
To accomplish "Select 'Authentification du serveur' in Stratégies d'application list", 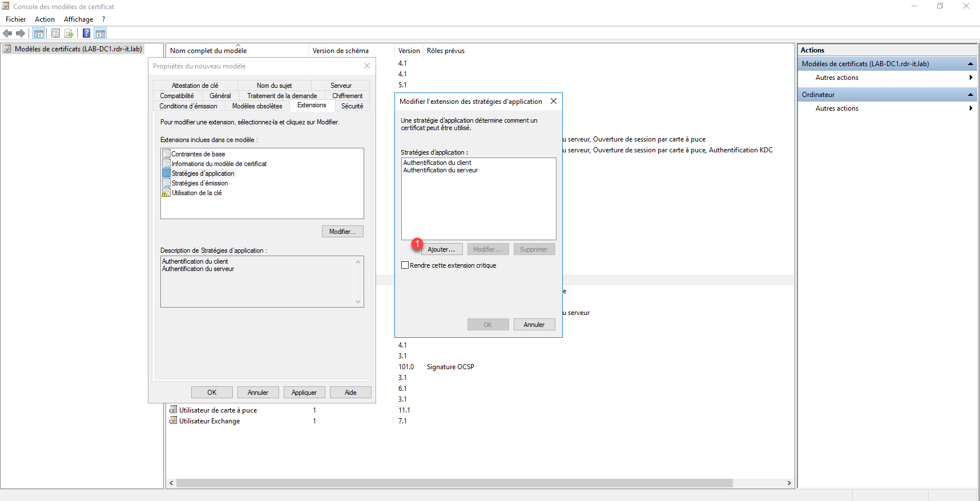I will point(441,170).
